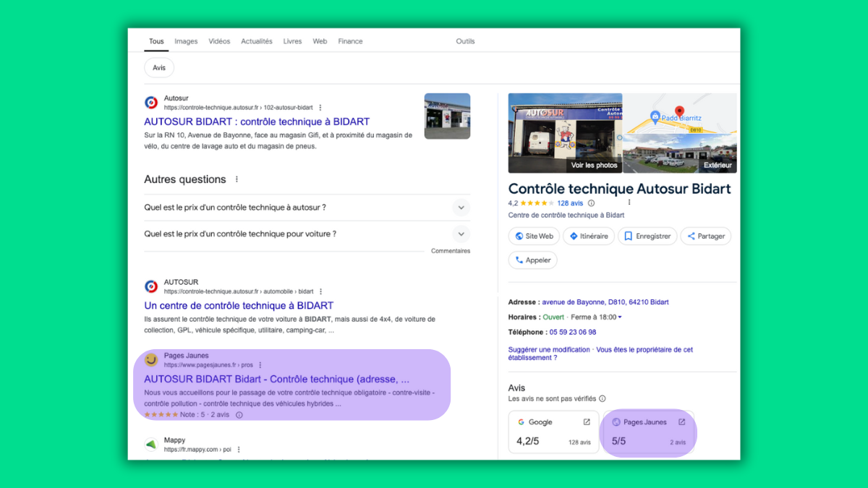Open the Pages Jaunes reviews card 5/5

649,432
